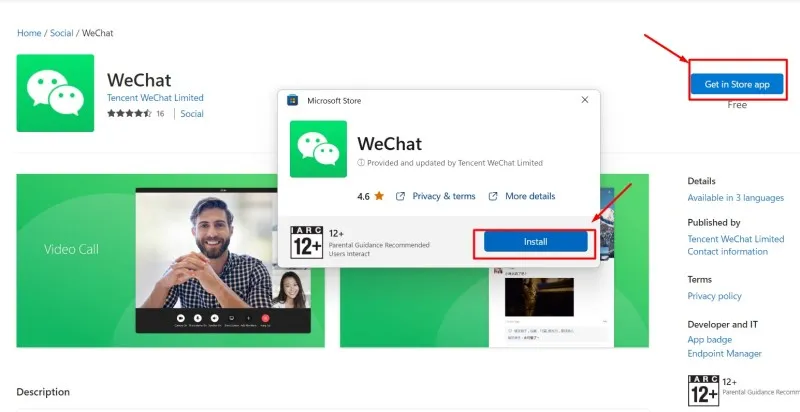Open the Social category link beside rating
This screenshot has height=412, width=800.
tap(192, 114)
